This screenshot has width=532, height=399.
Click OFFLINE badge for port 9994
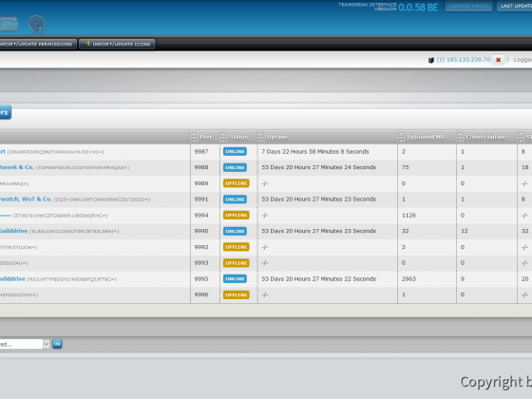click(x=237, y=215)
